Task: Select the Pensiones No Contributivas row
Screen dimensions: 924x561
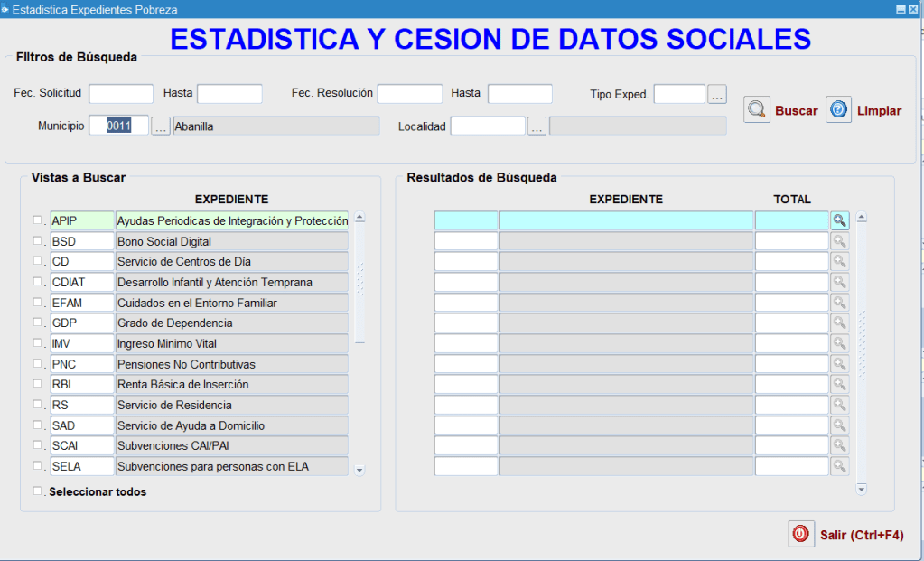Action: pyautogui.click(x=231, y=364)
